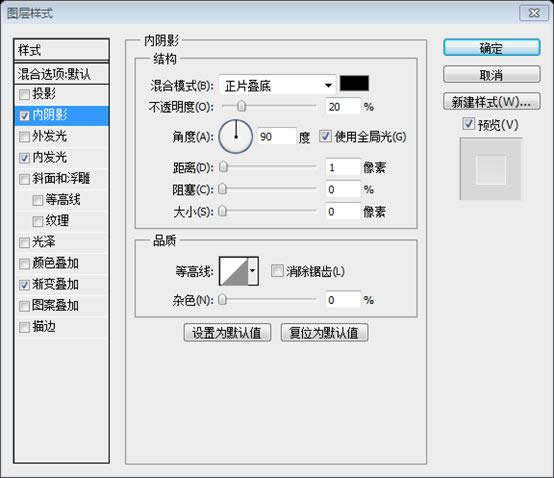Click the 不透明度 opacity slider handle

pyautogui.click(x=242, y=106)
